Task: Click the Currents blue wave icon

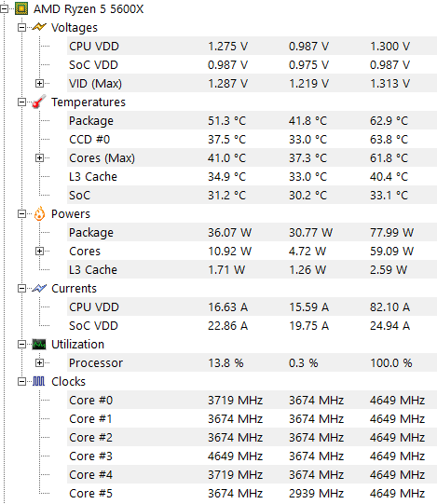Action: [39, 288]
